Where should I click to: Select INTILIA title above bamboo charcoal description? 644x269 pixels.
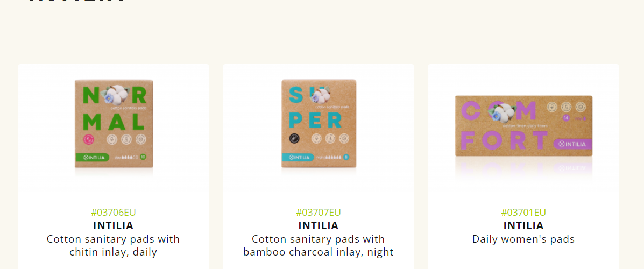tap(319, 225)
